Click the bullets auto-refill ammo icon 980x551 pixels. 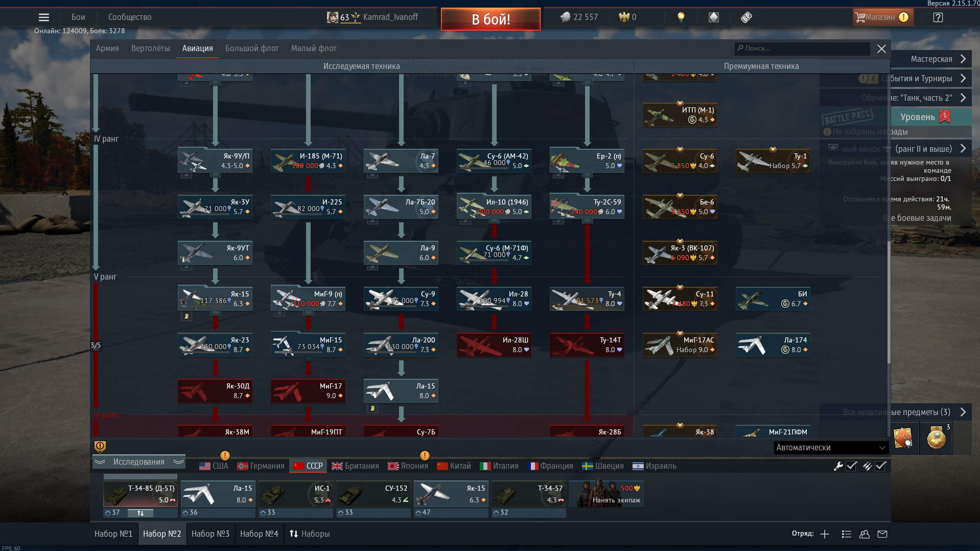(867, 466)
